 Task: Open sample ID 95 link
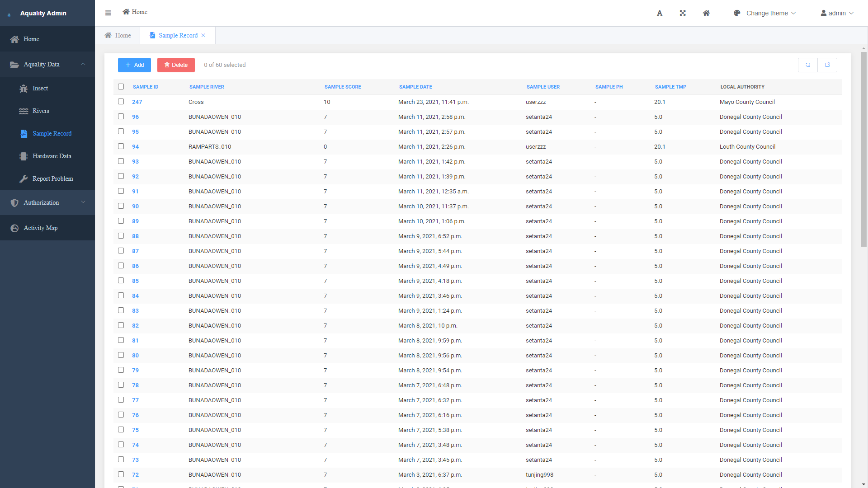coord(135,132)
